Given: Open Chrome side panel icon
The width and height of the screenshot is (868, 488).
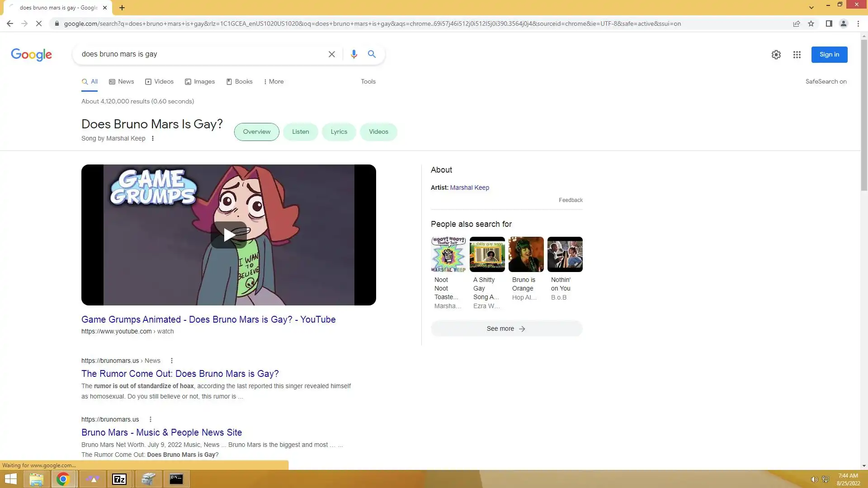Looking at the screenshot, I should coord(829,23).
